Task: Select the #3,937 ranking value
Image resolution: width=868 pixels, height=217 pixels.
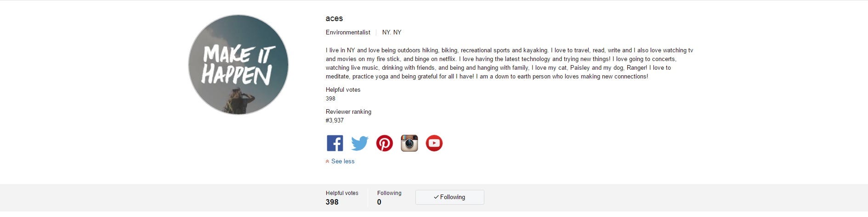Action: tap(335, 121)
